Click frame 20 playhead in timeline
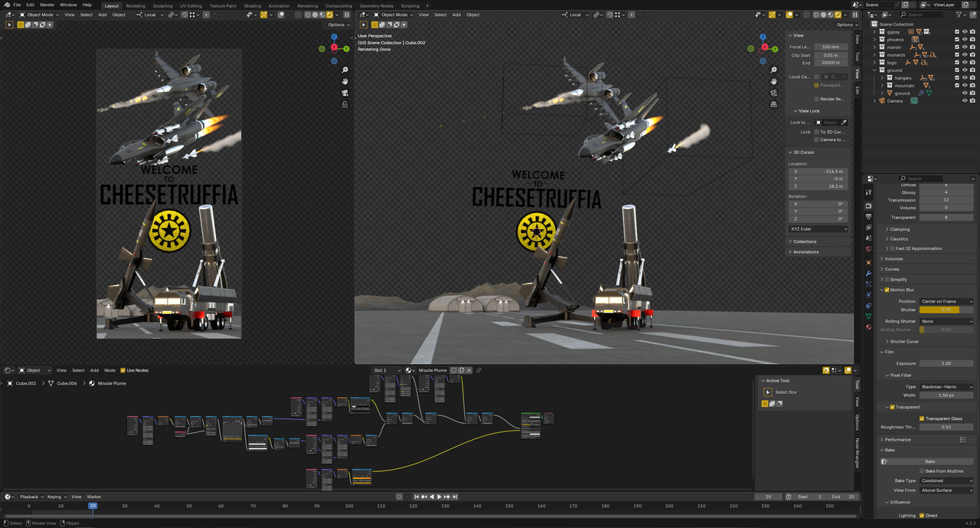980x528 pixels. [x=93, y=506]
